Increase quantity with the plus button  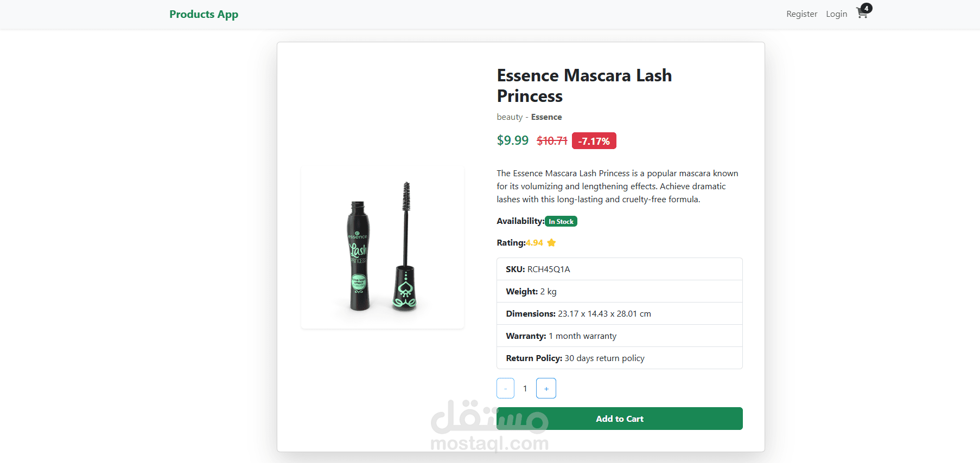[546, 388]
